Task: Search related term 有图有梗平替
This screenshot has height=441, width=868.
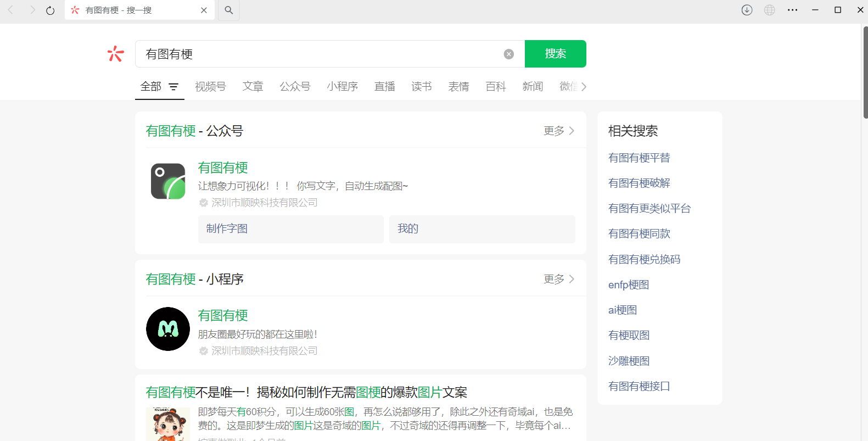Action: tap(639, 158)
